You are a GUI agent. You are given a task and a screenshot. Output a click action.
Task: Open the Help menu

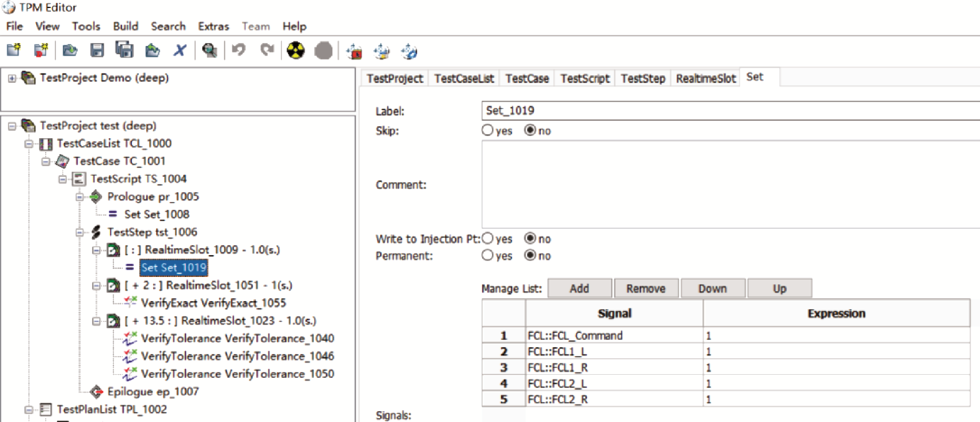[294, 26]
